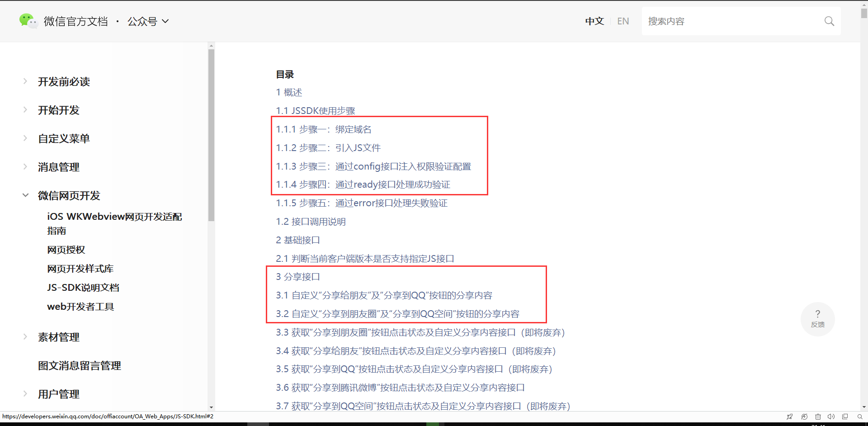Click the circular plus icon in status bar
868x426 pixels.
804,417
